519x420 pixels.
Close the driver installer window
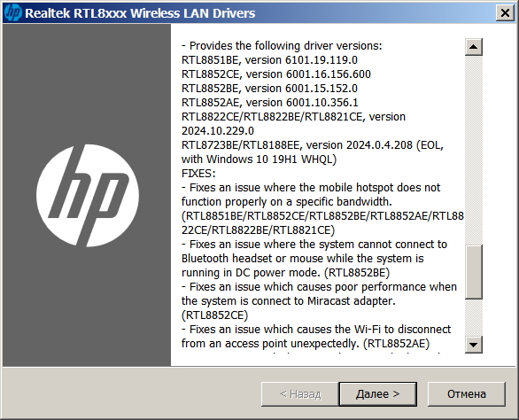point(505,13)
